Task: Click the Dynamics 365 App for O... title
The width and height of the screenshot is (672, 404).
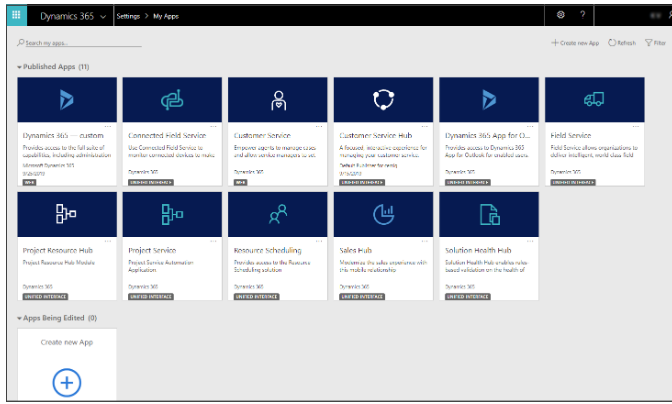Action: 487,135
